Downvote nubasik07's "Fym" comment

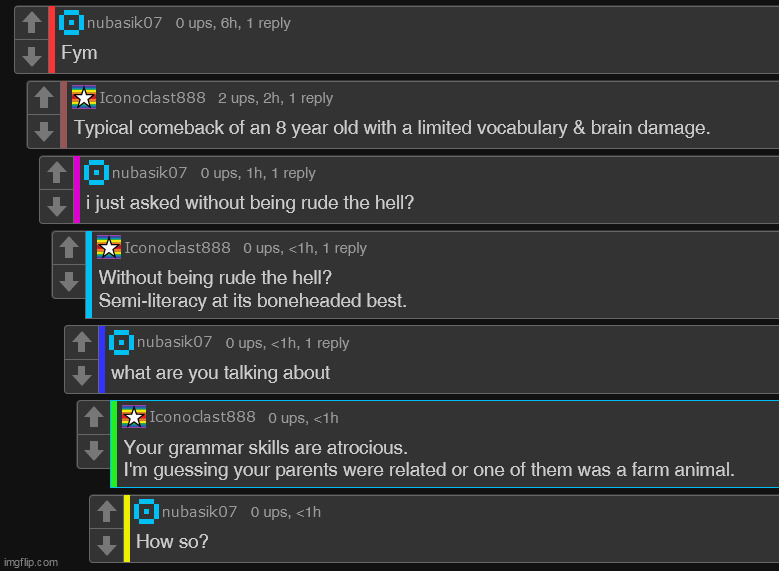click(32, 56)
